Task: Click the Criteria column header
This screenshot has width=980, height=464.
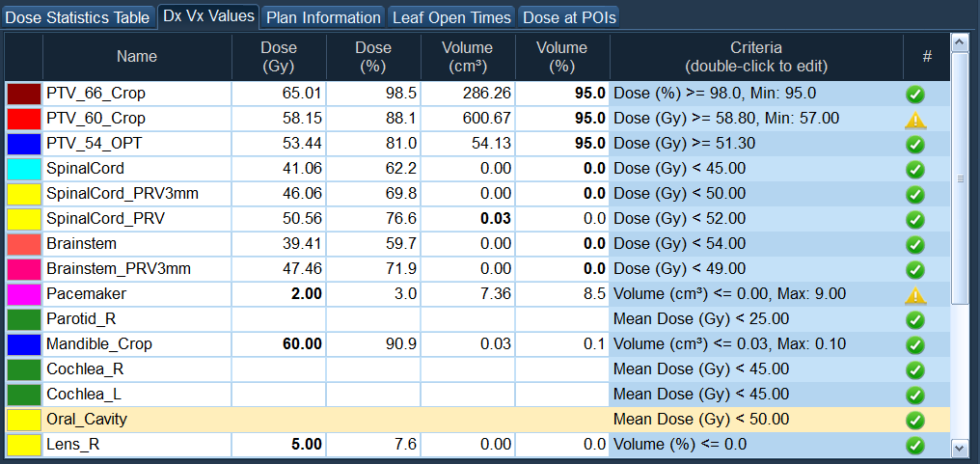Action: 755,57
